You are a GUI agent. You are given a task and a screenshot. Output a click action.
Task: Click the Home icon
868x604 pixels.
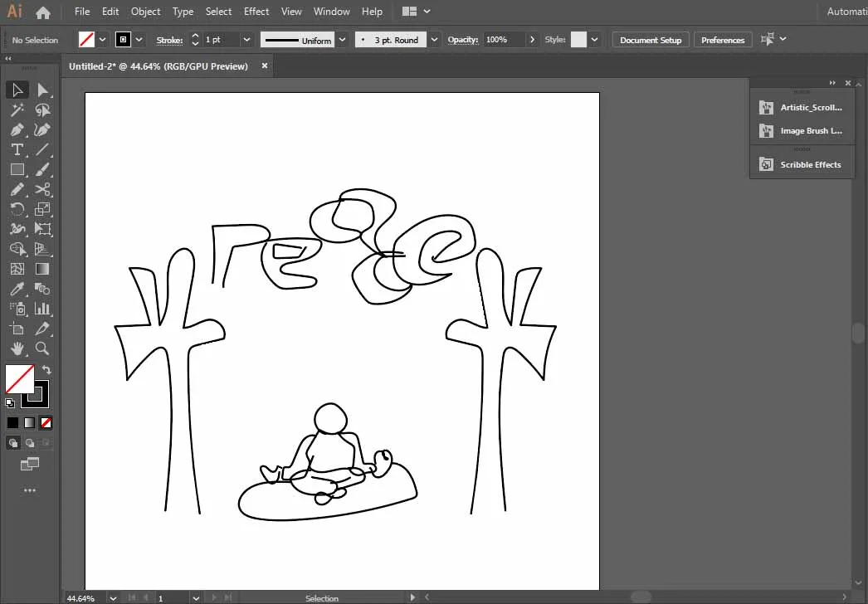[x=43, y=12]
